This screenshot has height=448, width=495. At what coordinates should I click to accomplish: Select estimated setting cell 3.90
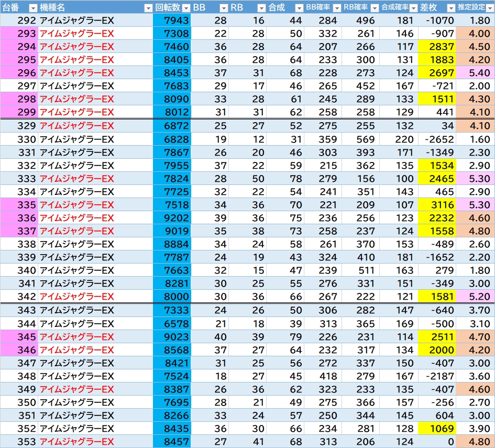475,429
